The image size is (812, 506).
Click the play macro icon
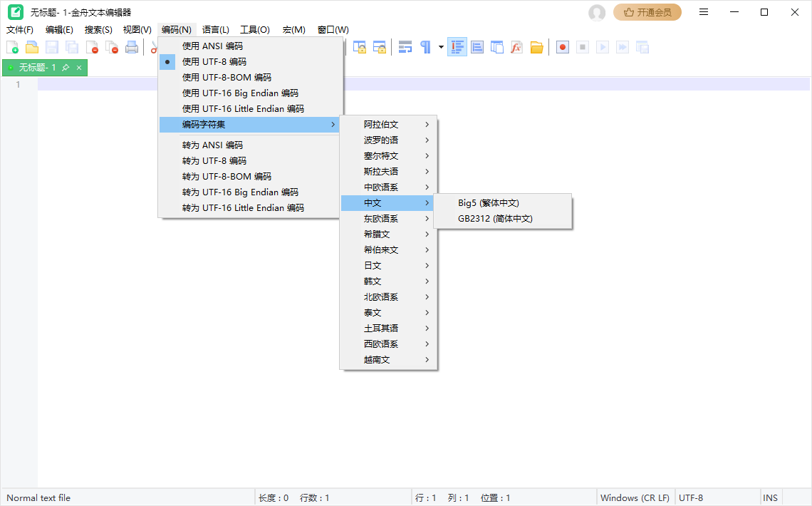coord(603,47)
